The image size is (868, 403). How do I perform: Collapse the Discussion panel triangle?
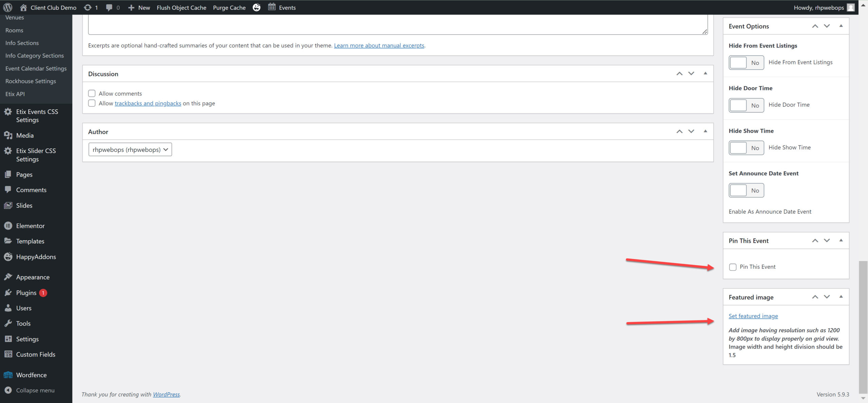(705, 74)
